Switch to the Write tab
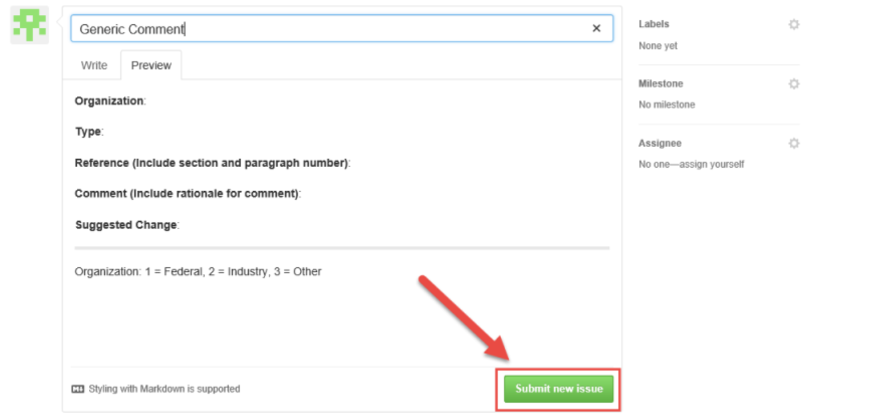The image size is (886, 420). (94, 66)
